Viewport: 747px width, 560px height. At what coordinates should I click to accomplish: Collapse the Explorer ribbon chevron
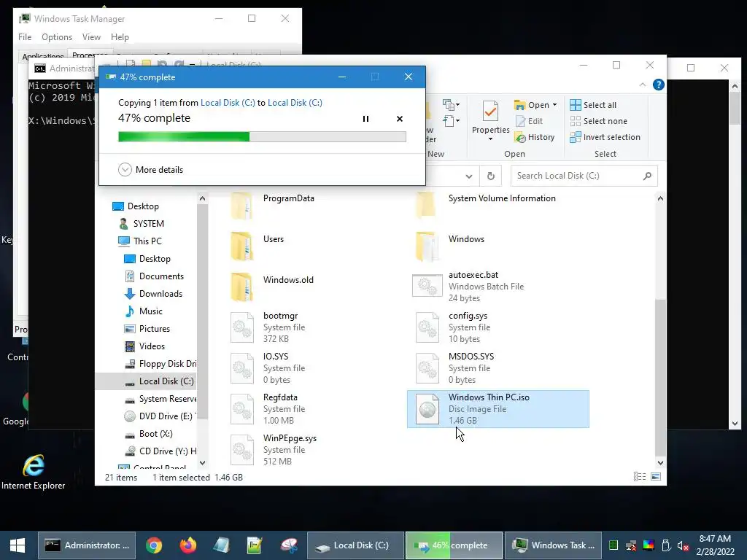coord(642,85)
